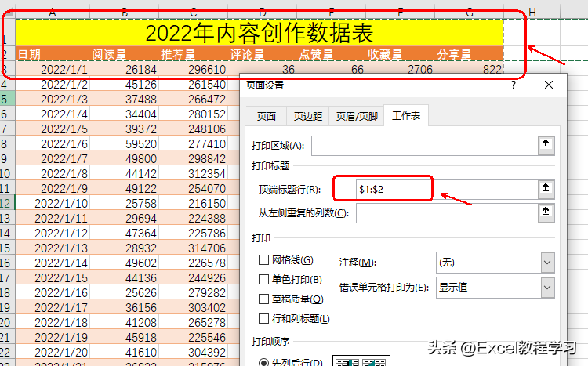Select the 先列后行 radio button
Image resolution: width=588 pixels, height=366 pixels.
(x=264, y=362)
